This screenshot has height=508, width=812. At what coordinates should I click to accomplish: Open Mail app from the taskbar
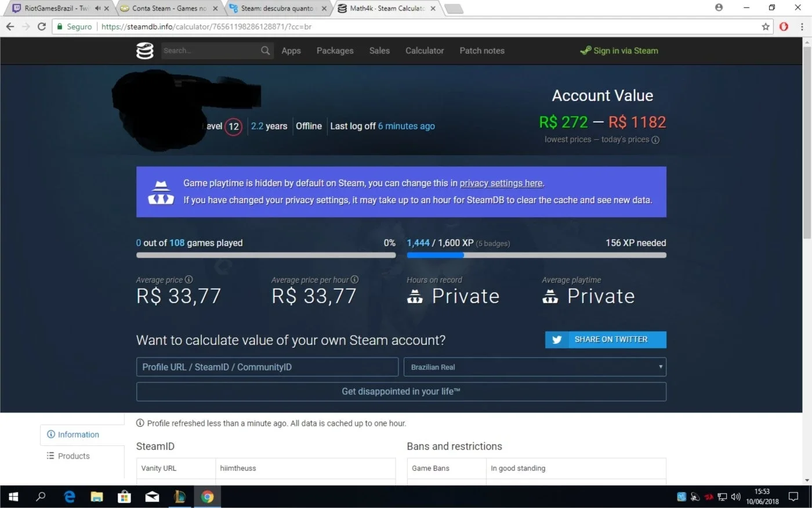[152, 496]
